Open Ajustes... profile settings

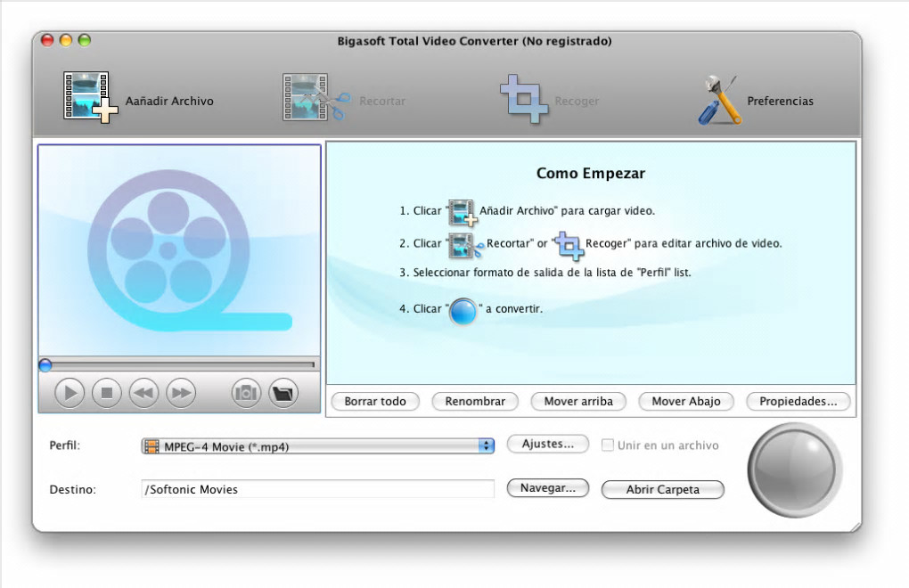(548, 444)
